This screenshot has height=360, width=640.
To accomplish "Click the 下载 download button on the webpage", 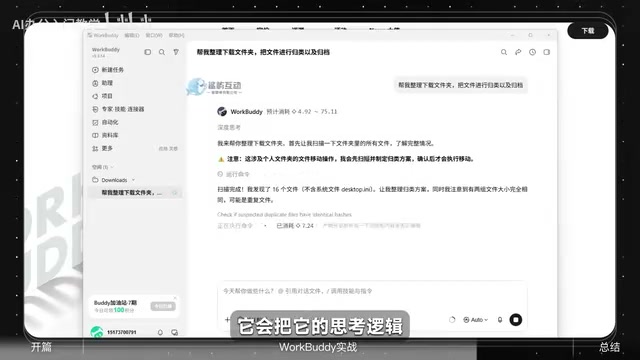I will pos(588,31).
